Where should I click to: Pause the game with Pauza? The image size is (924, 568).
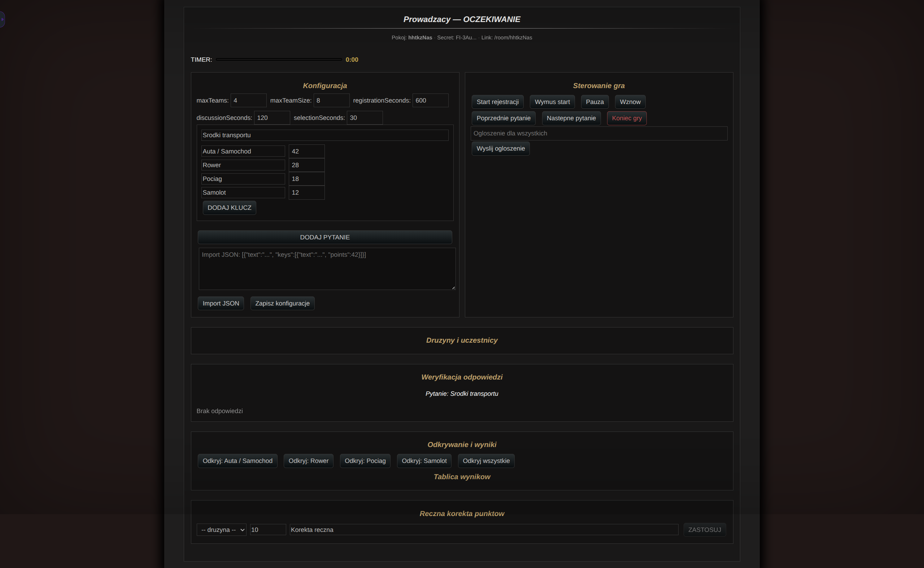(595, 102)
